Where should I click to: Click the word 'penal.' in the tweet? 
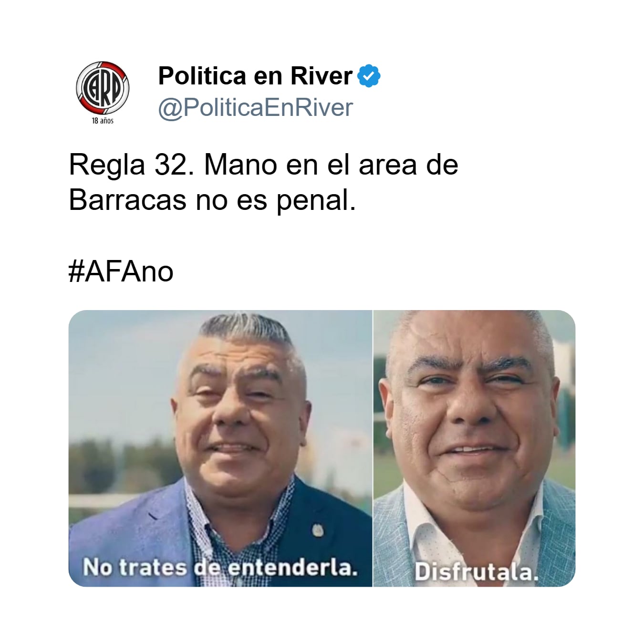pos(316,200)
